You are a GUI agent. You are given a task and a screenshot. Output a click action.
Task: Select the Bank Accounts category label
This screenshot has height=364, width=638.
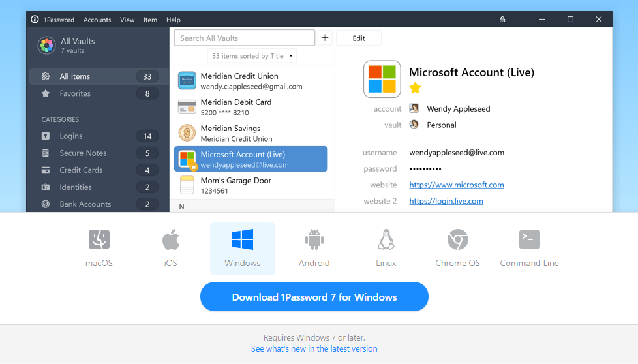[x=85, y=204]
